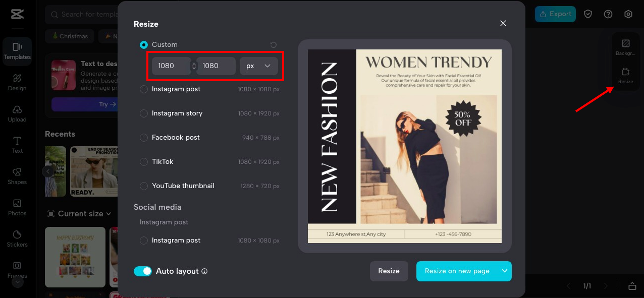644x298 pixels.
Task: Click the Resize tool in right panel
Action: point(625,76)
